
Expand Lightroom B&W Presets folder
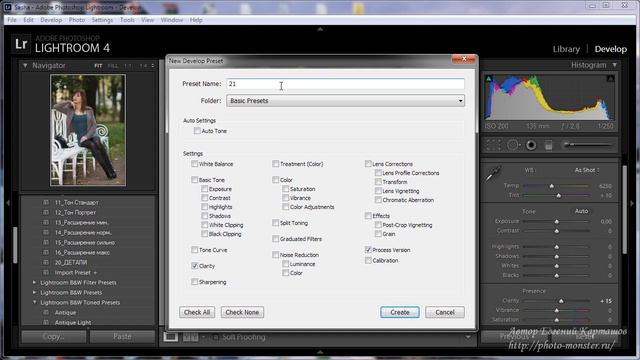point(34,293)
